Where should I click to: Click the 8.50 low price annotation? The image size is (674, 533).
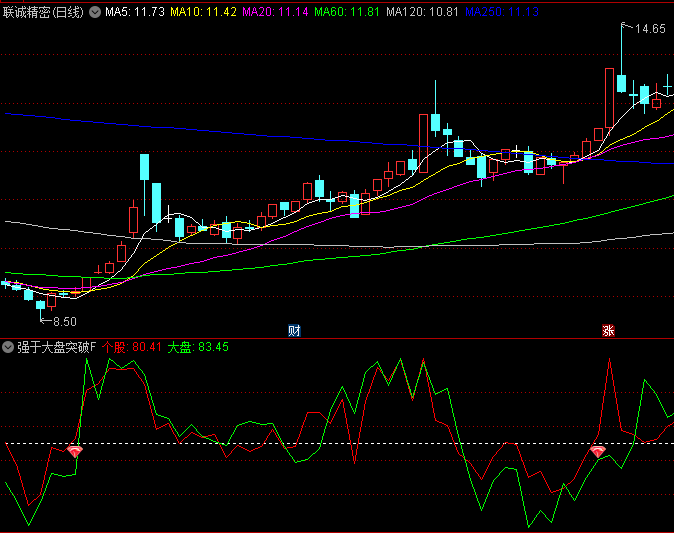point(64,322)
